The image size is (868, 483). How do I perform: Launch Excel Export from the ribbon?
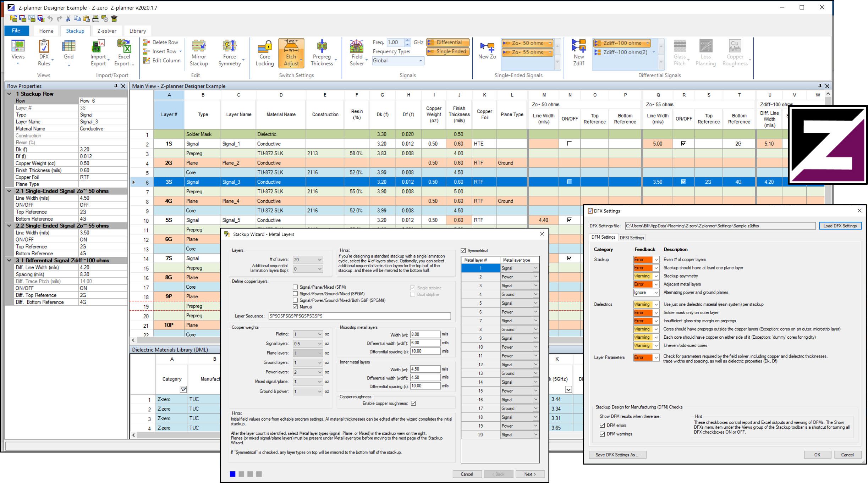click(124, 52)
